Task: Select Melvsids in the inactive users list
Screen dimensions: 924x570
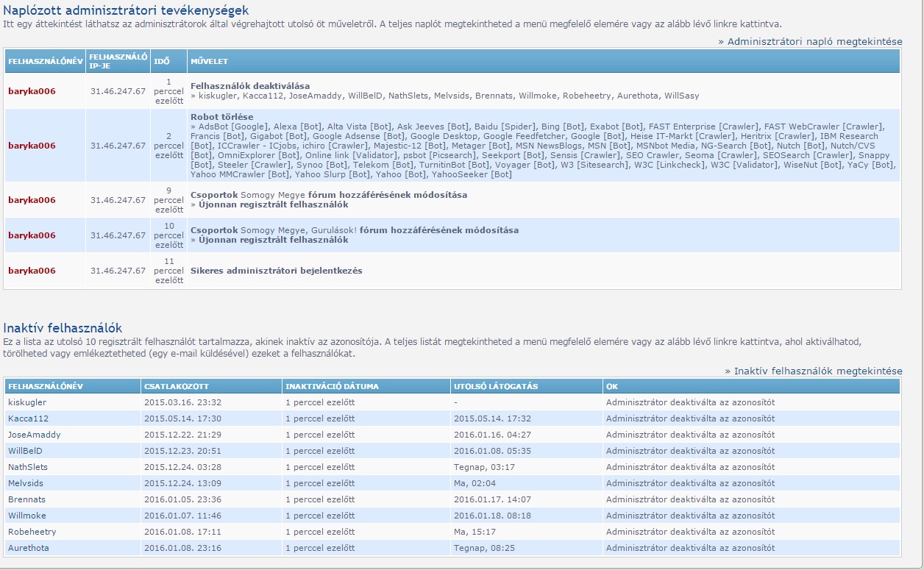Action: click(x=26, y=483)
